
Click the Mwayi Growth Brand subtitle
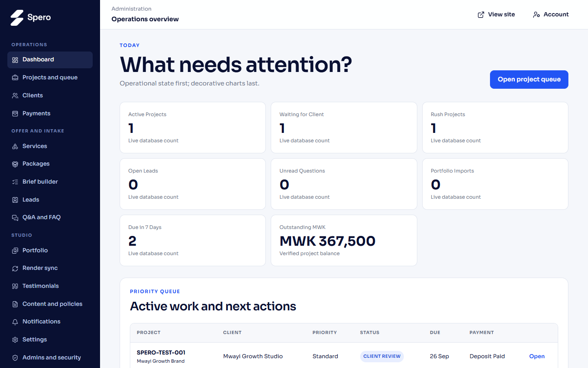160,361
